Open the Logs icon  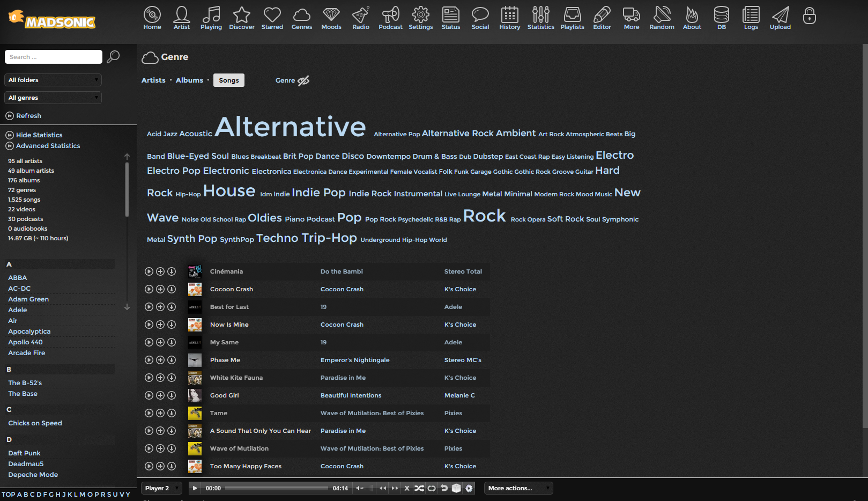pyautogui.click(x=751, y=18)
